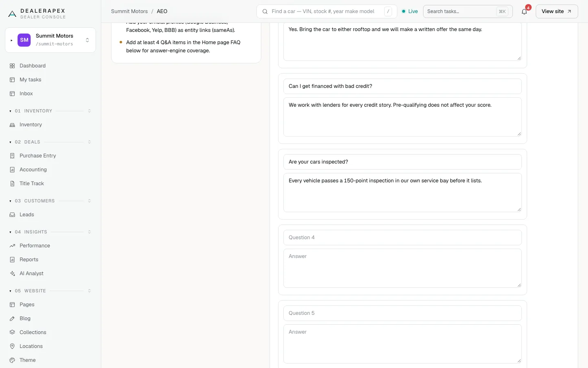Viewport: 588px width, 368px height.
Task: Collapse the 03 Customers section
Action: pos(51,201)
